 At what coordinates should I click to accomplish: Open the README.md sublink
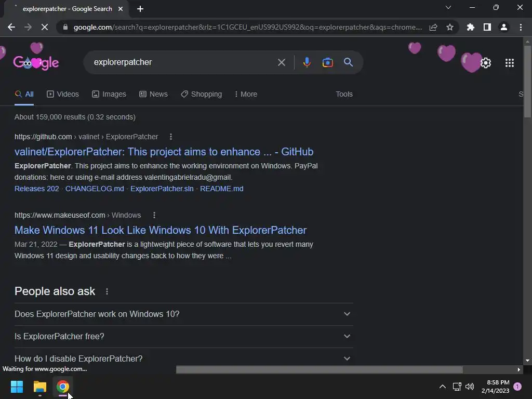[x=221, y=189]
